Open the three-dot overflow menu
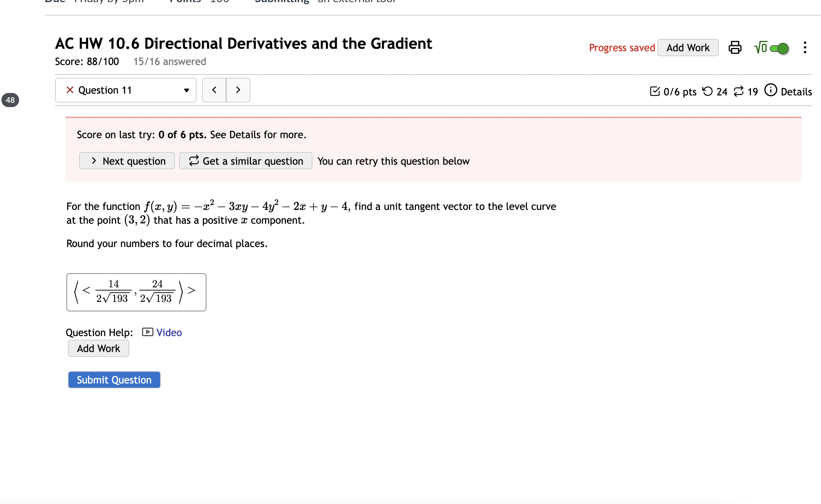The image size is (821, 504). [805, 47]
